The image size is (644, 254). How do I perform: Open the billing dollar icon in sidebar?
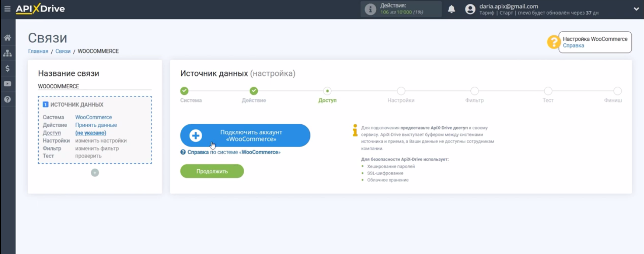pos(7,68)
